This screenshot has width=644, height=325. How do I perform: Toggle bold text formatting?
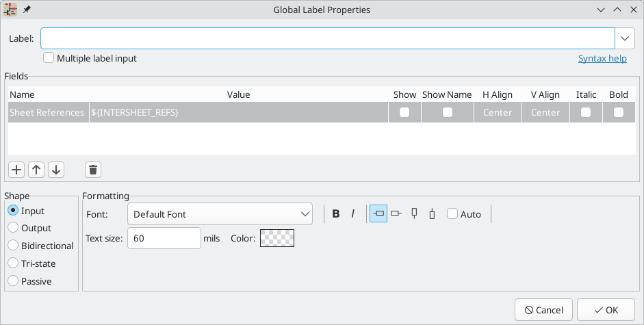coord(336,214)
